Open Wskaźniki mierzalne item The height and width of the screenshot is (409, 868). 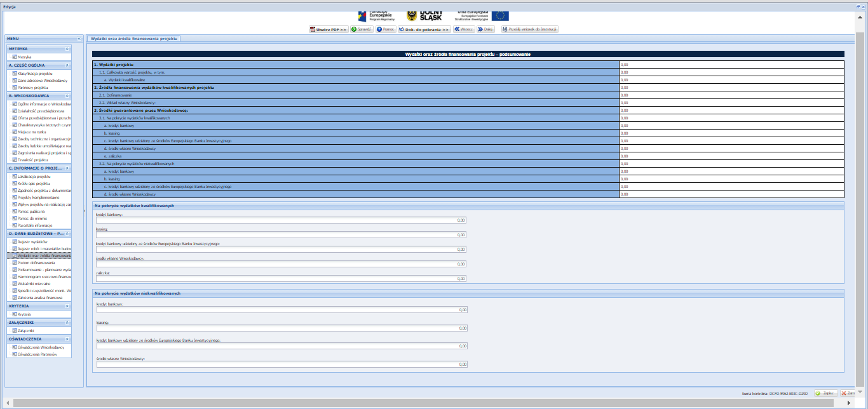(x=35, y=283)
